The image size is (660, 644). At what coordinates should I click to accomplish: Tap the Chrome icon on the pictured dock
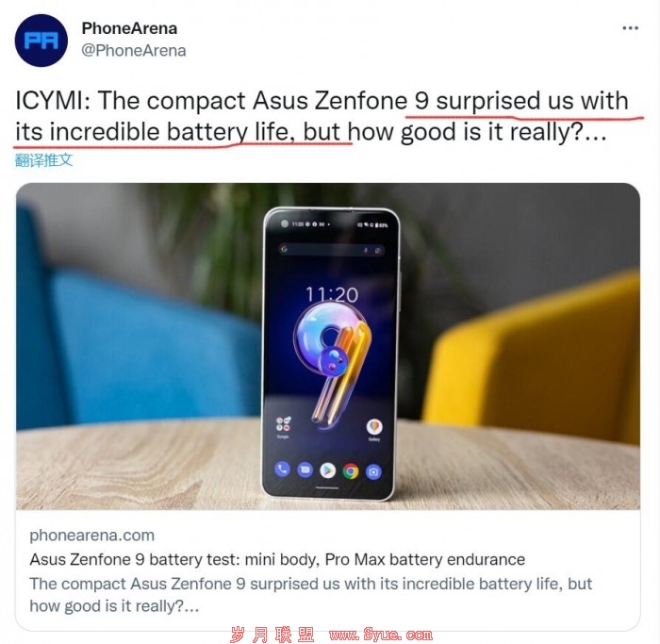(x=351, y=471)
